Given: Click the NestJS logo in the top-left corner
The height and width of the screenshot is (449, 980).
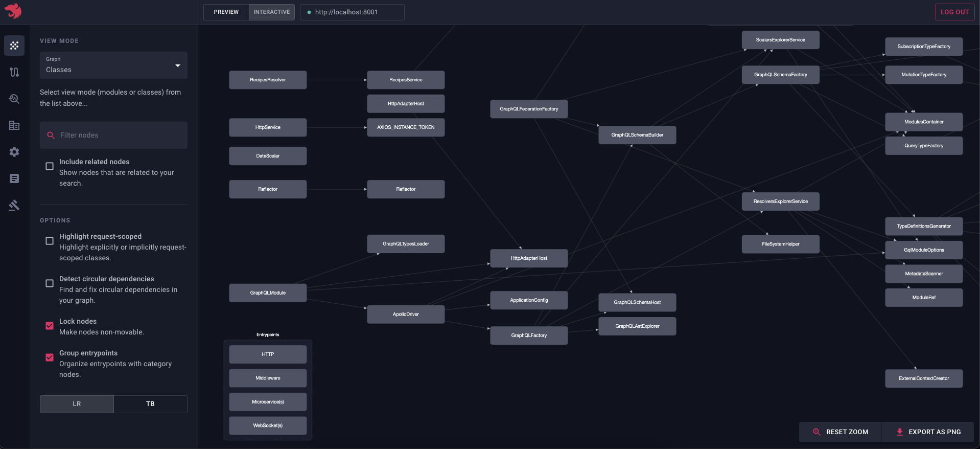Looking at the screenshot, I should coord(13,11).
